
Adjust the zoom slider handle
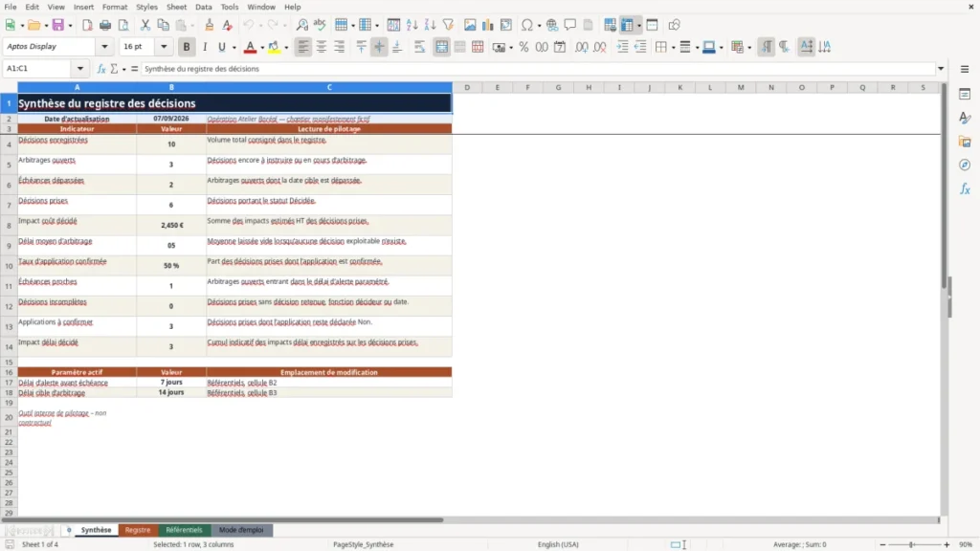pos(912,544)
